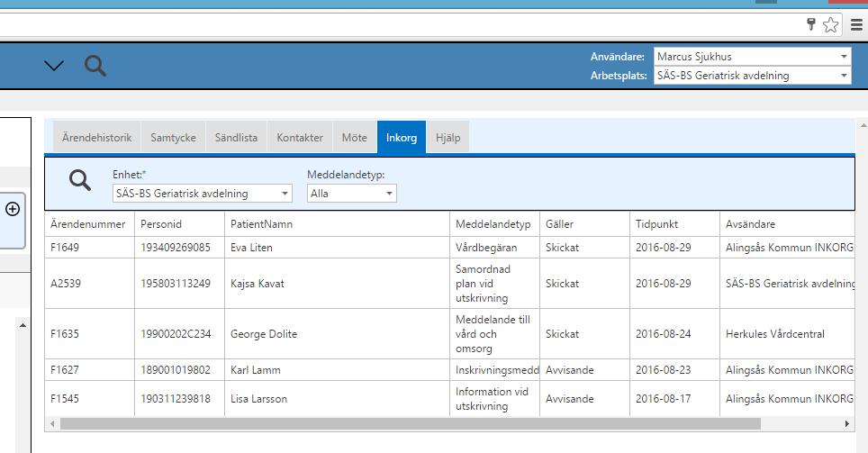Image resolution: width=868 pixels, height=453 pixels.
Task: Switch to the Ärendehistorik tab
Action: point(97,137)
